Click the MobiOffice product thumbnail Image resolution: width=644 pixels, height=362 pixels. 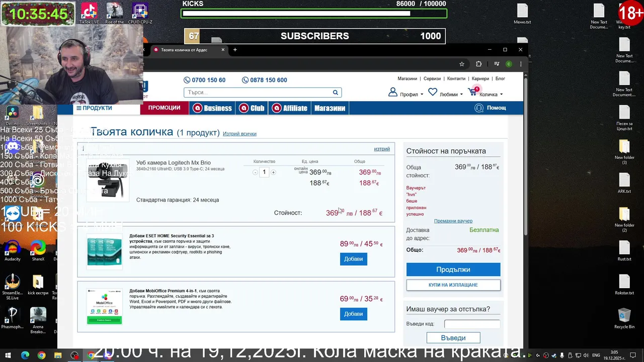(104, 306)
